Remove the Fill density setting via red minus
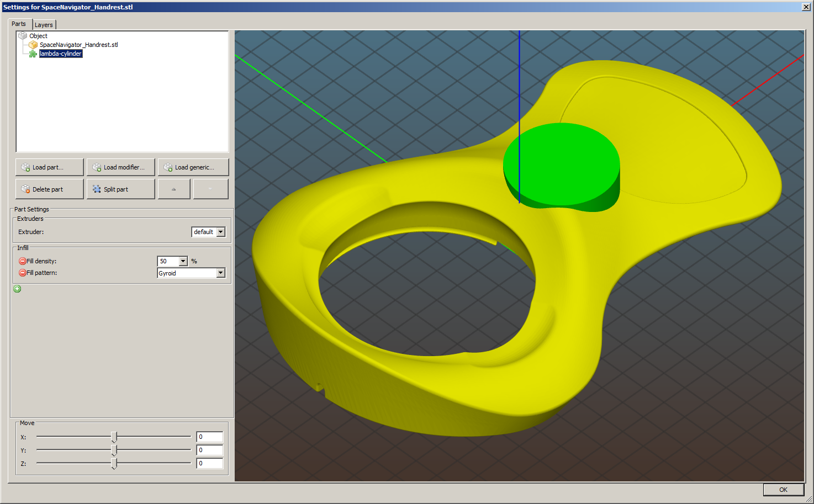The height and width of the screenshot is (504, 814). click(x=23, y=261)
